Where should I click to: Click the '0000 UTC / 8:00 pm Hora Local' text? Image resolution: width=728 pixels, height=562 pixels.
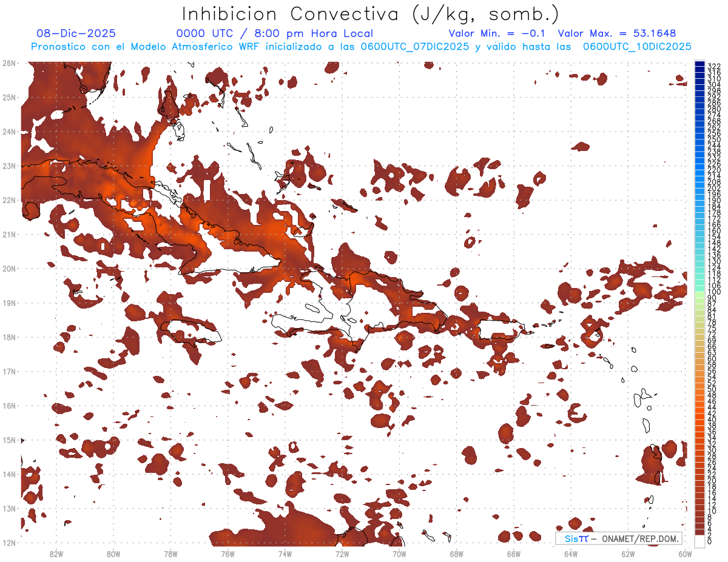(275, 34)
